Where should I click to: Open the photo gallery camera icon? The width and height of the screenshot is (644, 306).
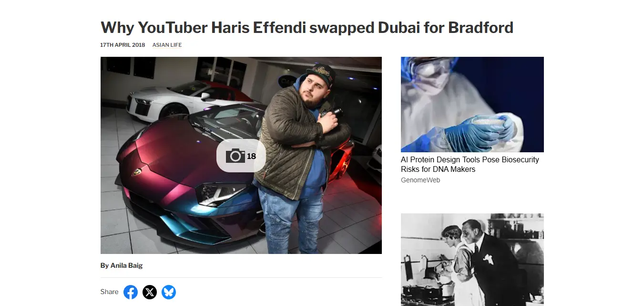(x=235, y=156)
